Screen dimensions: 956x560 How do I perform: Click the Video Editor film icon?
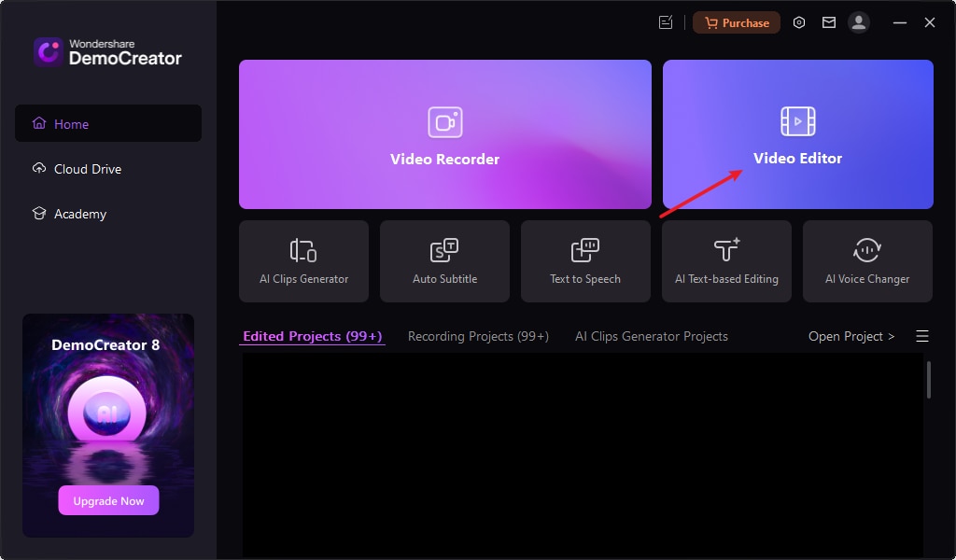[x=797, y=121]
